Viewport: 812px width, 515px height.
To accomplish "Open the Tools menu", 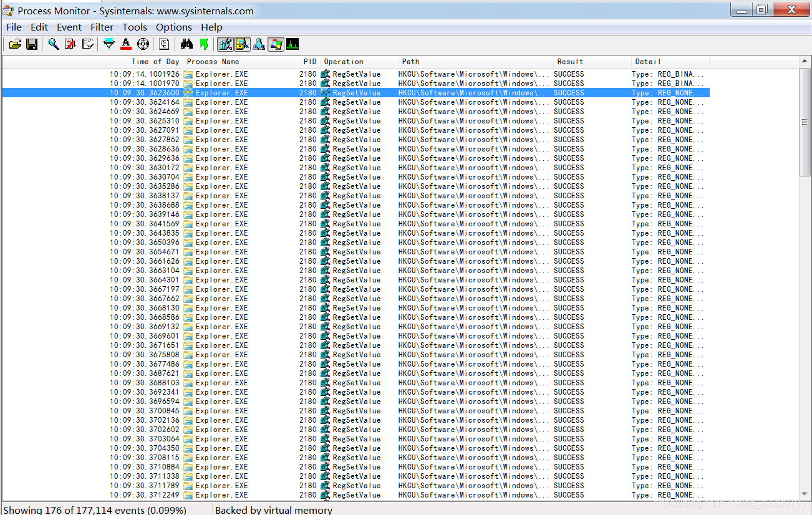I will pos(135,27).
